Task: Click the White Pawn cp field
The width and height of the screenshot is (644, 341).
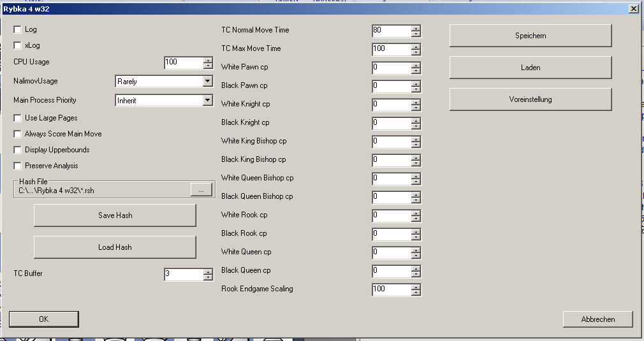Action: (392, 68)
